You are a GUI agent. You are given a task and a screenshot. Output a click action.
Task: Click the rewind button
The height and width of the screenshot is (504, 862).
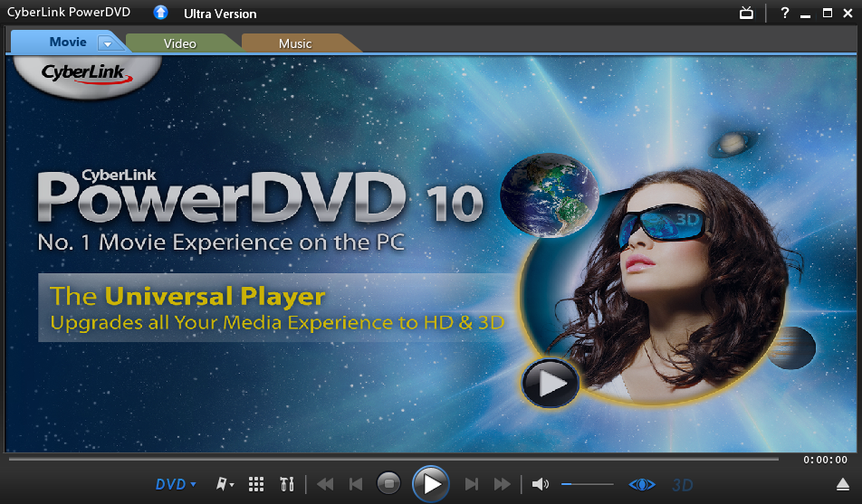(325, 484)
